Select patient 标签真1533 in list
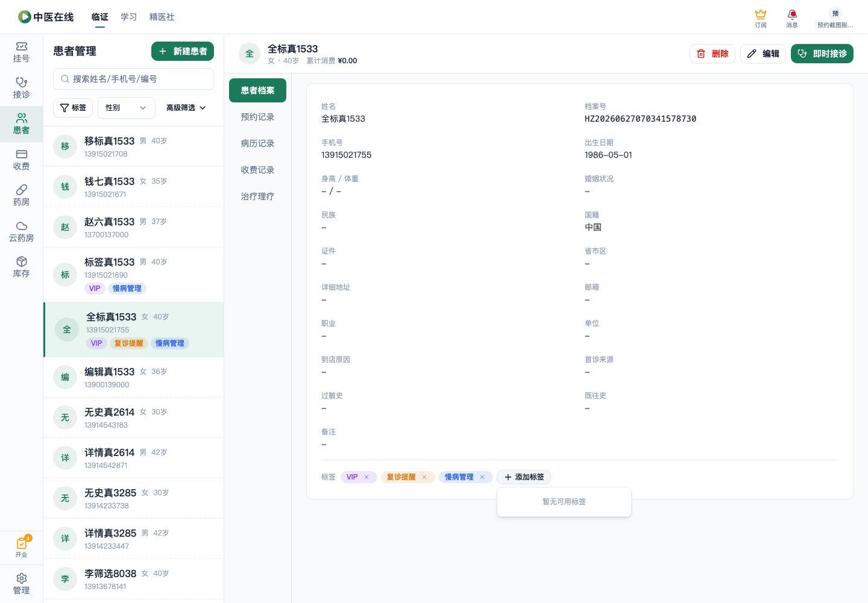Viewport: 868px width, 603px height. coord(134,275)
